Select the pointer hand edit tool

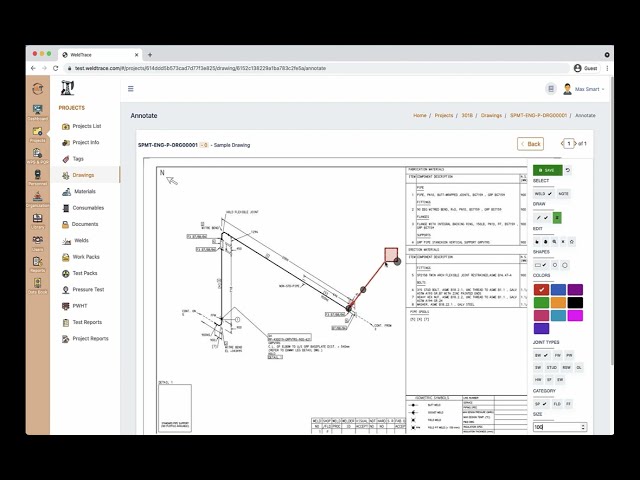(x=537, y=242)
